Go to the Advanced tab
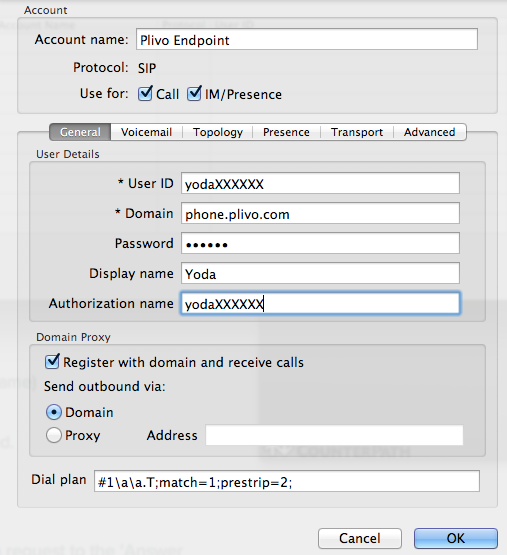Image resolution: width=507 pixels, height=555 pixels. tap(430, 132)
